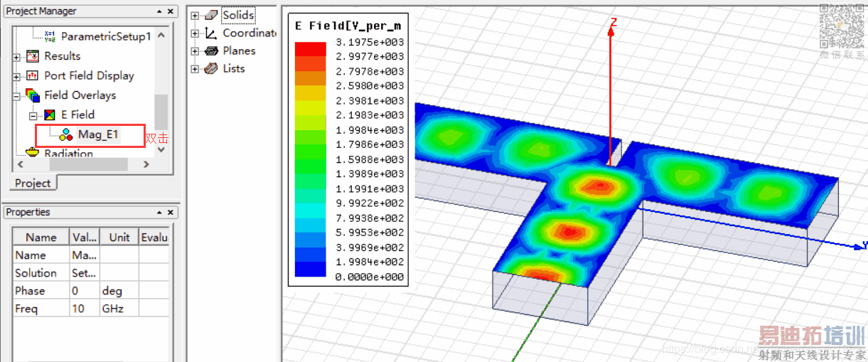This screenshot has width=868, height=362.
Task: Pin or float Project Manager panel arrow
Action: 159,11
